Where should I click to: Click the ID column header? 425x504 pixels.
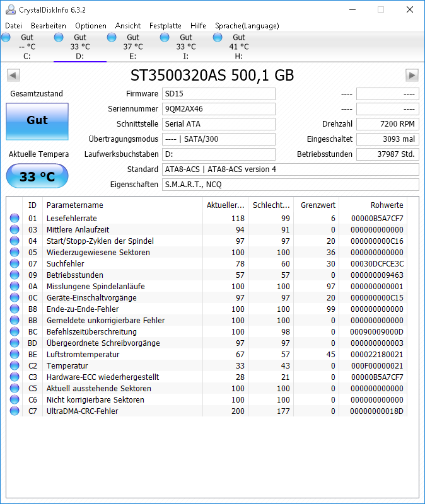(33, 205)
